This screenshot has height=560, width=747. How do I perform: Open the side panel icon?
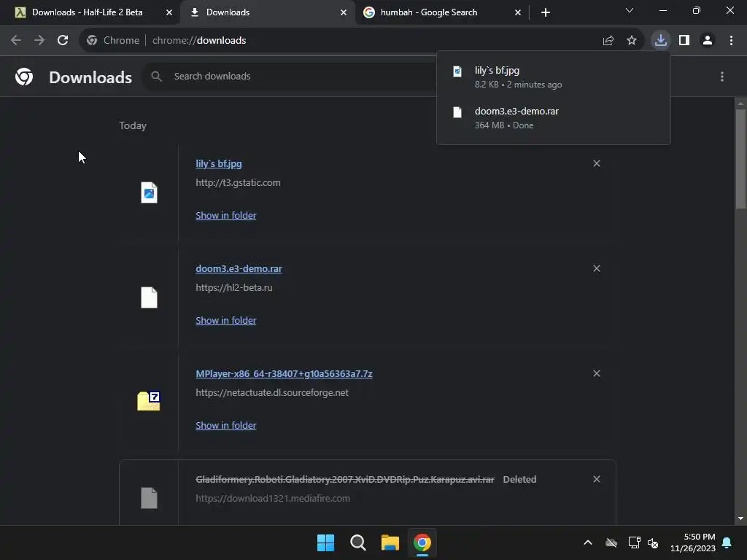(x=684, y=41)
